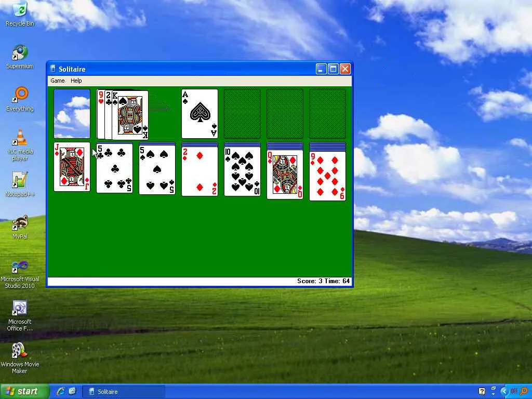Select the Microsoft Visual Studio 2010 shortcut
The image size is (532, 399).
[20, 274]
